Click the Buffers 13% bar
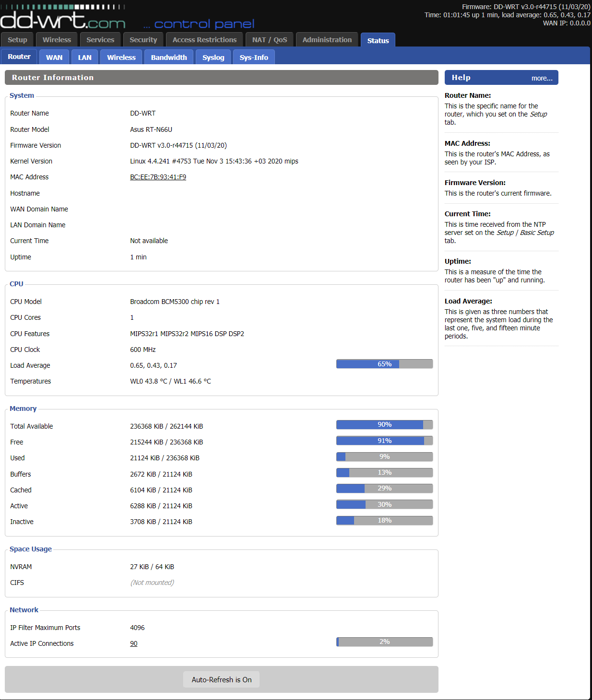 point(385,472)
